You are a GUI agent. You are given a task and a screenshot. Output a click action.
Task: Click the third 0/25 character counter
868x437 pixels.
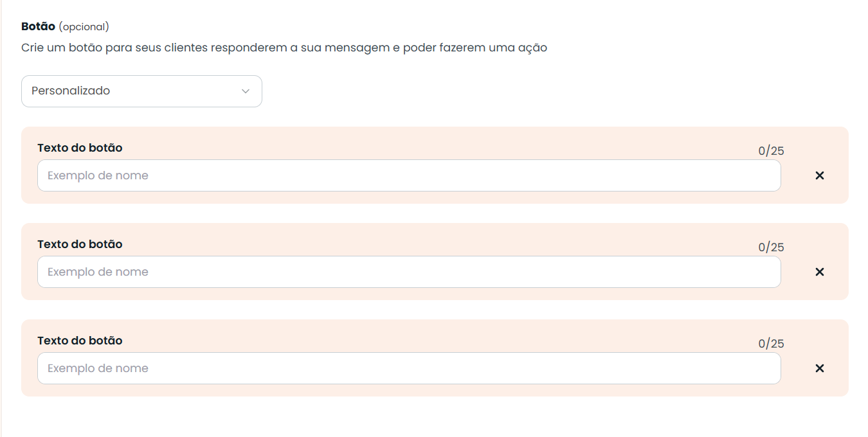(771, 344)
